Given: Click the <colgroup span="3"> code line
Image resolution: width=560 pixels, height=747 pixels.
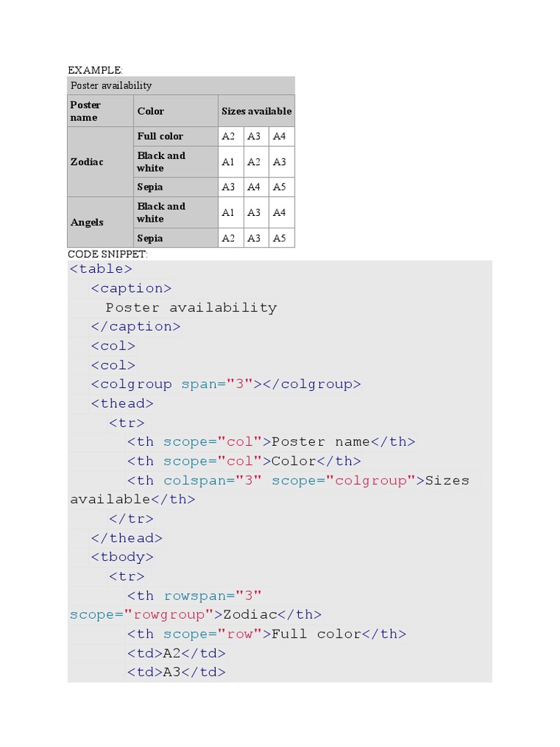Looking at the screenshot, I should tap(226, 384).
